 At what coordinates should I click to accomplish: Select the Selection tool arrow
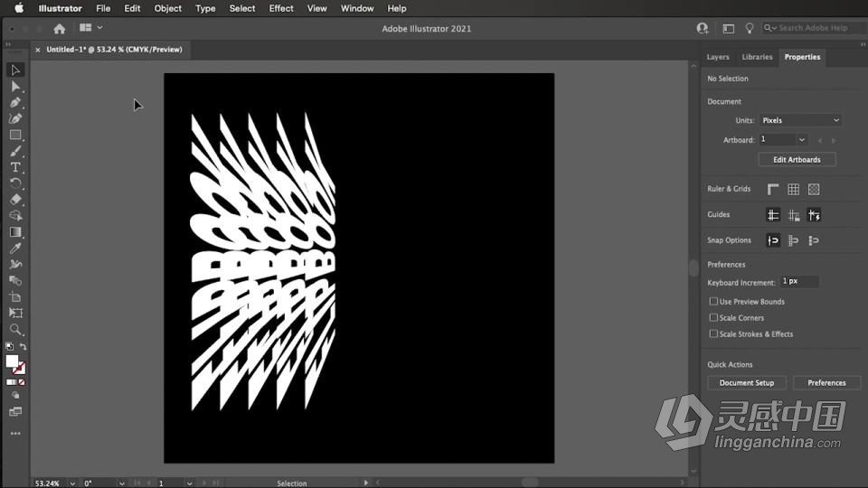tap(15, 70)
